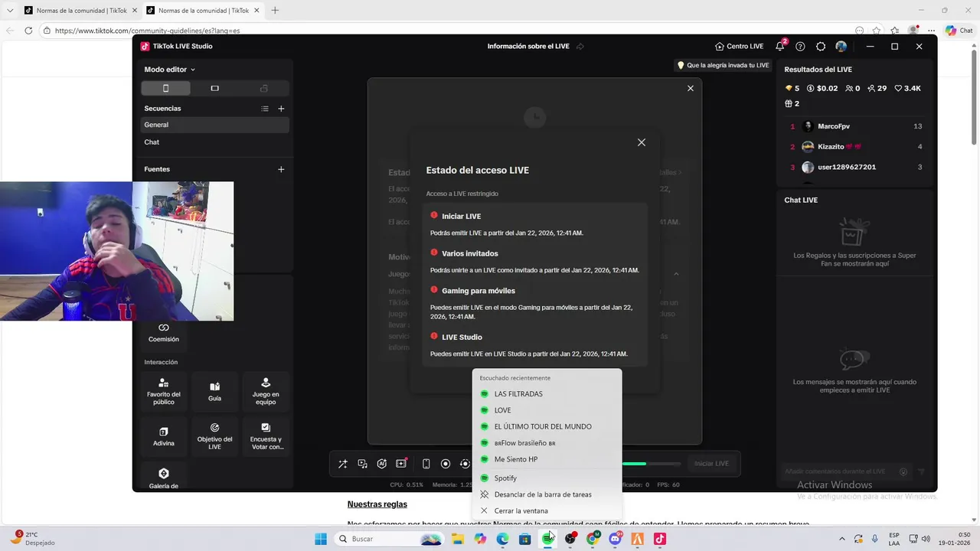This screenshot has height=551, width=980.
Task: Click the phone device icon in bottom toolbar
Action: 426,464
